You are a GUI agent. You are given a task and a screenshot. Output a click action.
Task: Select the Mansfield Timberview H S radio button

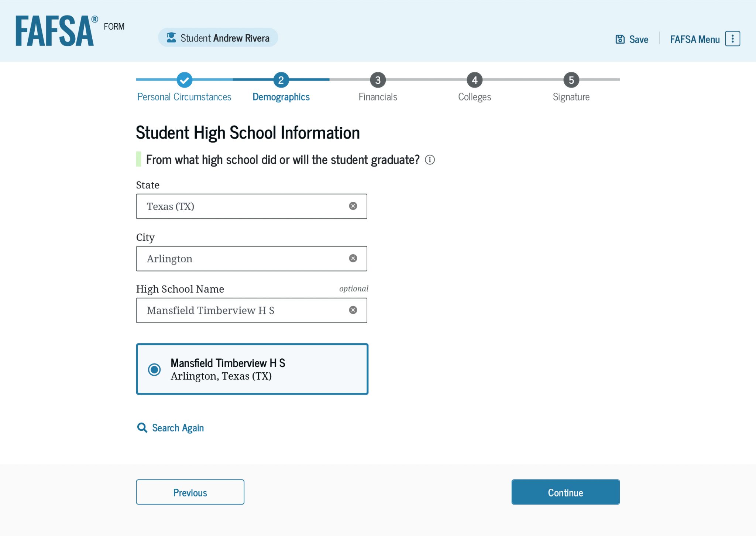[154, 369]
